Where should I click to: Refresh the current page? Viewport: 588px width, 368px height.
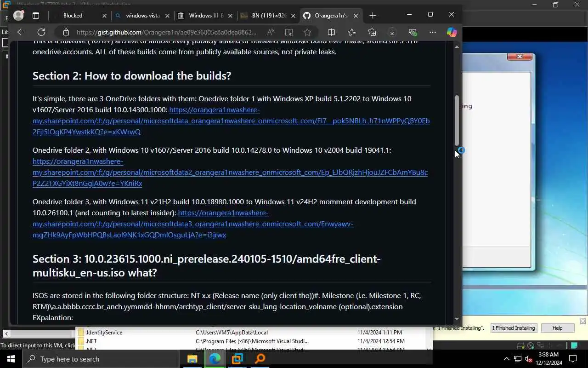(x=41, y=32)
